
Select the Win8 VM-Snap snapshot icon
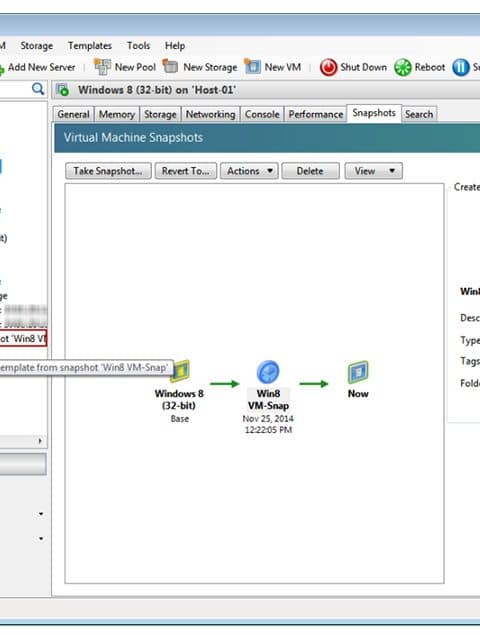pyautogui.click(x=268, y=371)
